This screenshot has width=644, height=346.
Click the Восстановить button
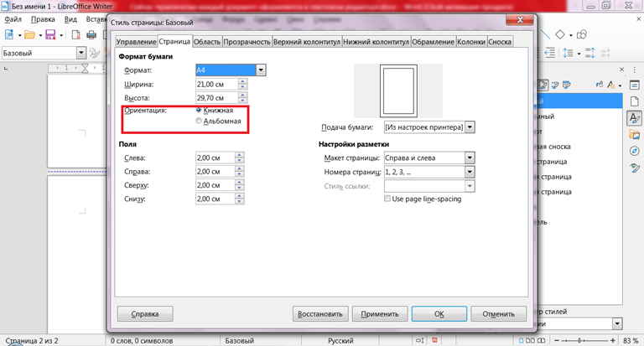[x=320, y=314]
